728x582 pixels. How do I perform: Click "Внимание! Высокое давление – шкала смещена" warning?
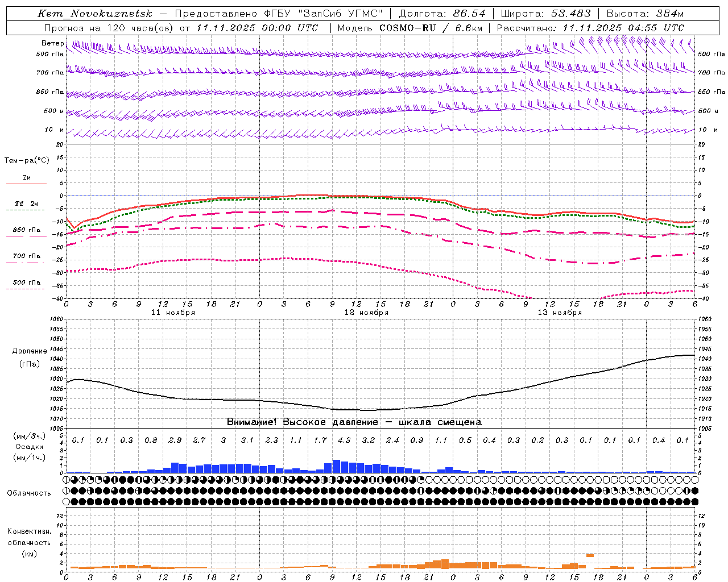[x=354, y=422]
